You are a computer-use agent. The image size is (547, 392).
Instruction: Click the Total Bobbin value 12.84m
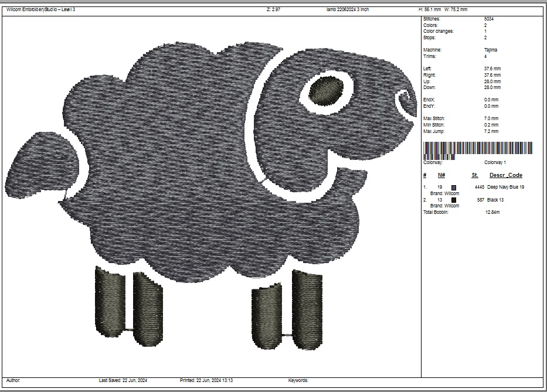pos(492,212)
